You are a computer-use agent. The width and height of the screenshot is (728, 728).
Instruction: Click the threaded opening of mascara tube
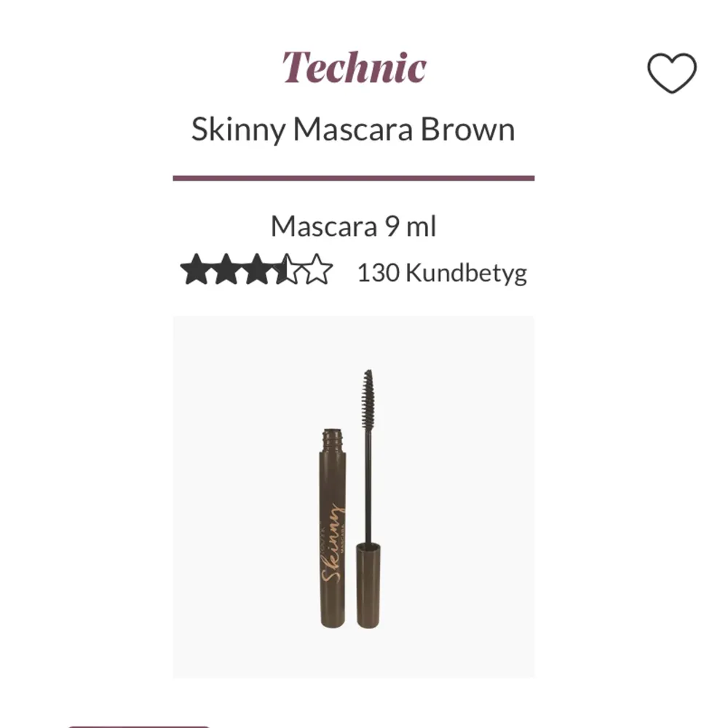tap(333, 438)
